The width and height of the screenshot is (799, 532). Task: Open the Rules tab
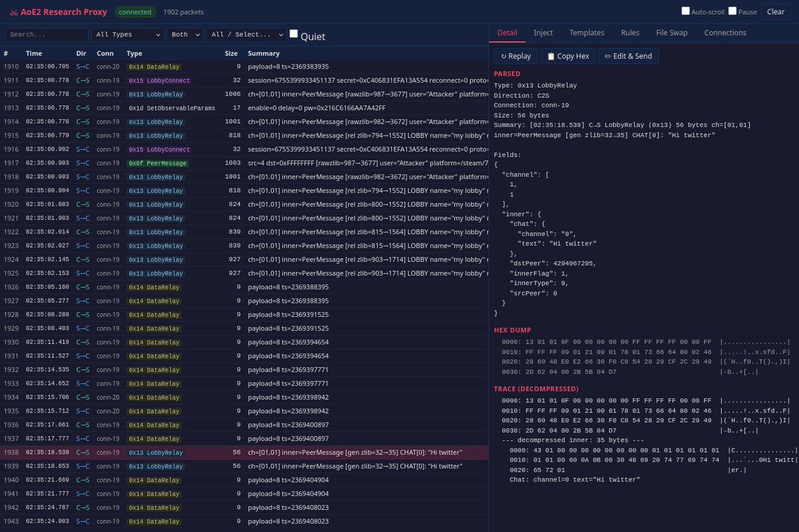click(630, 33)
